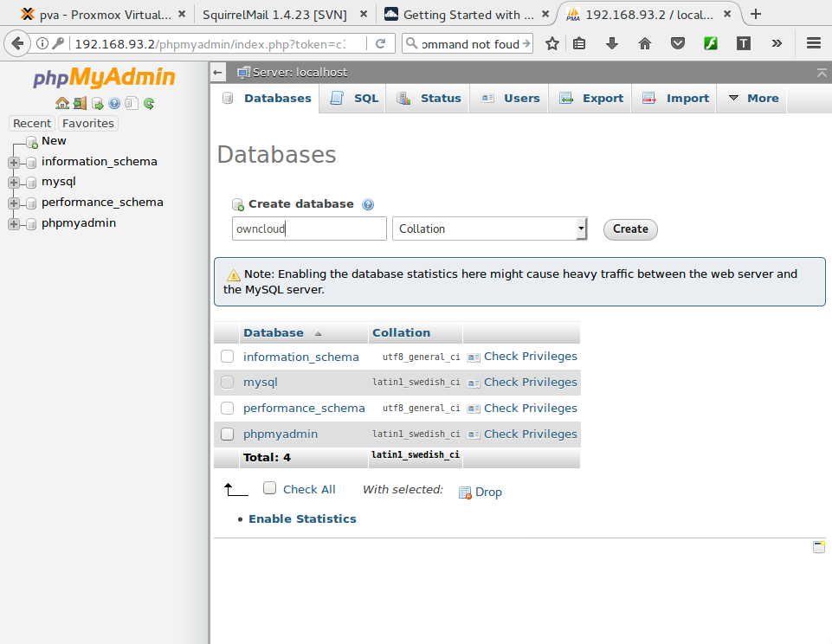Click the Recent button in sidebar
This screenshot has height=644, width=832.
pyautogui.click(x=32, y=123)
